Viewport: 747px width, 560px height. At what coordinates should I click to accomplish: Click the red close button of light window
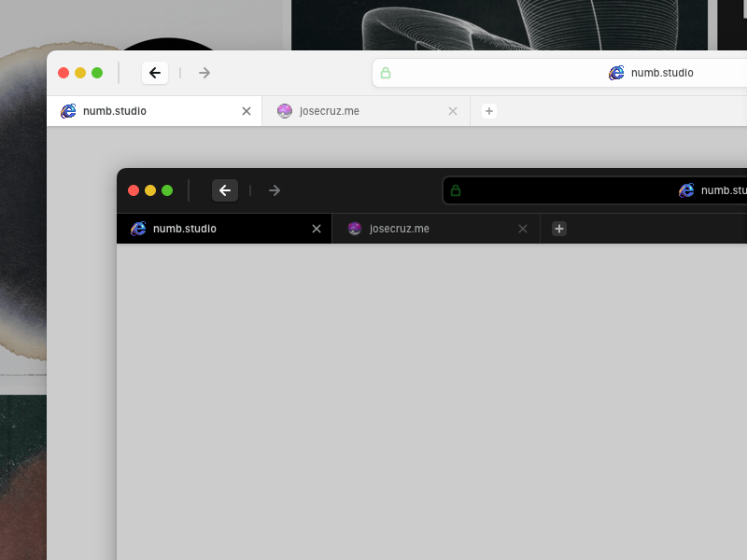[63, 73]
